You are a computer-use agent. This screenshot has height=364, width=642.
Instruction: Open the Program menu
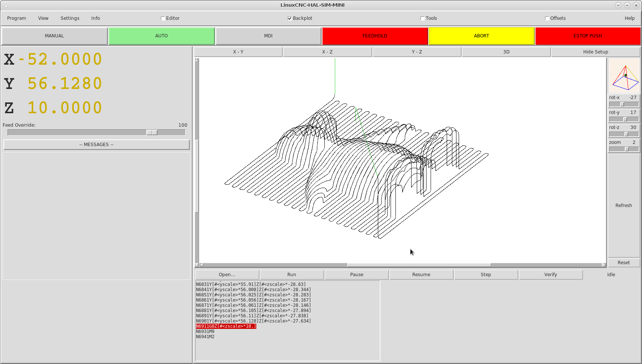click(16, 18)
